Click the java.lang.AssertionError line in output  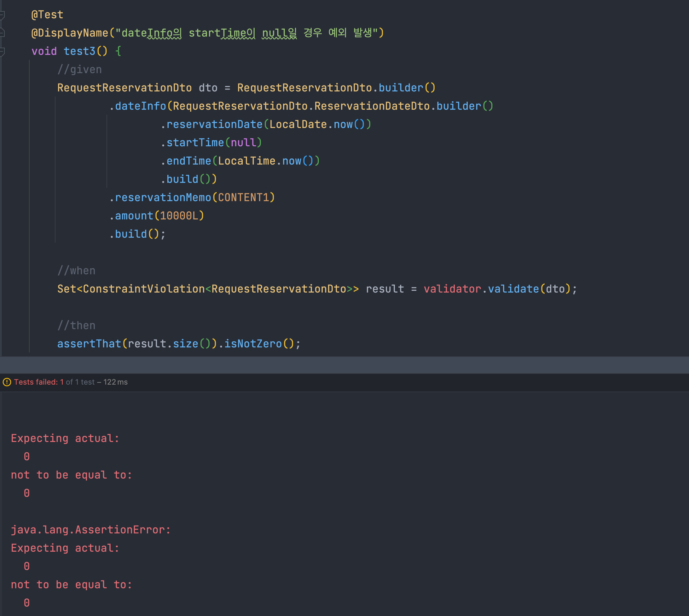pos(91,530)
